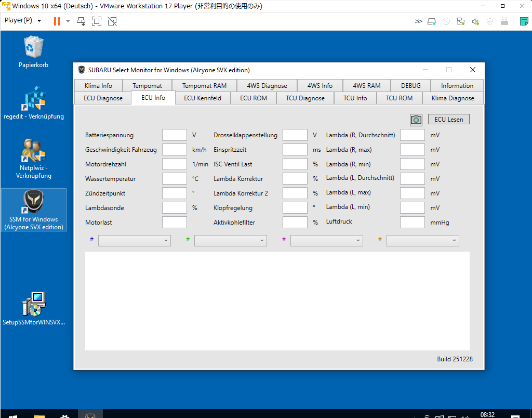
Task: Click the camera screenshot icon
Action: [416, 120]
